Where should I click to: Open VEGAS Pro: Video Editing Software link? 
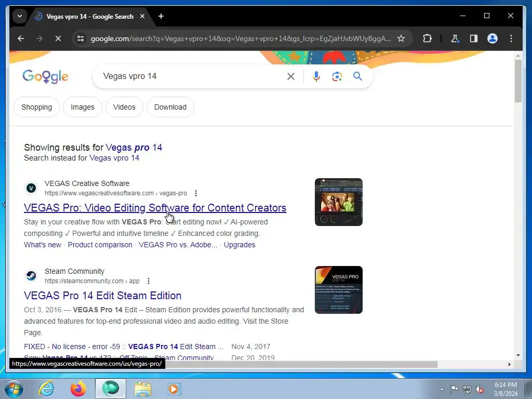[x=155, y=208]
